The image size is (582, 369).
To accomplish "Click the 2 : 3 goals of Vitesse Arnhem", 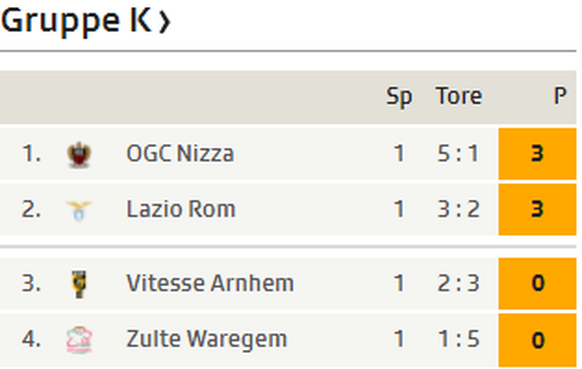I will [458, 283].
